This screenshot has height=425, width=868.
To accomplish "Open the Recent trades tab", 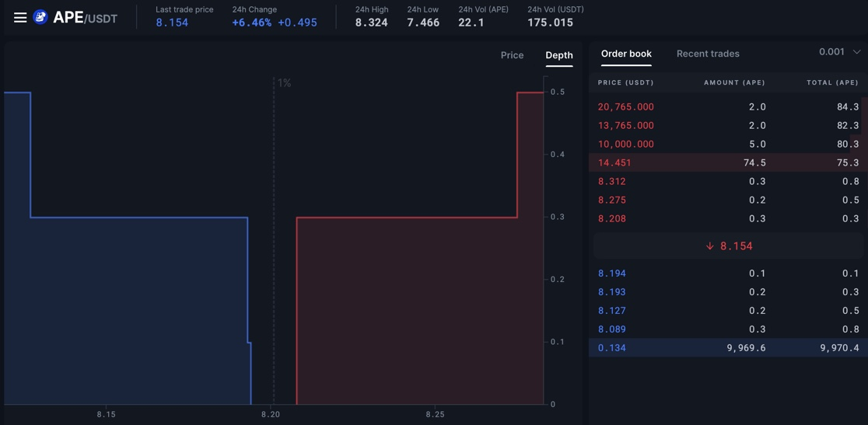I will (708, 54).
